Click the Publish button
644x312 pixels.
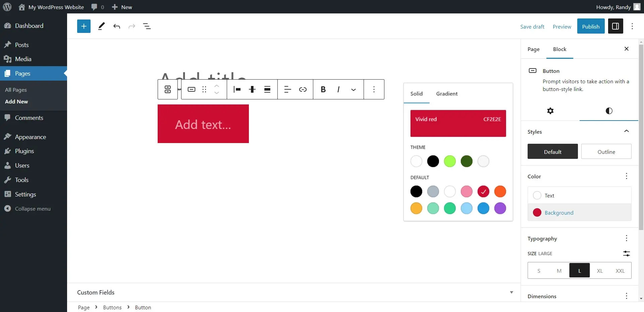[591, 27]
